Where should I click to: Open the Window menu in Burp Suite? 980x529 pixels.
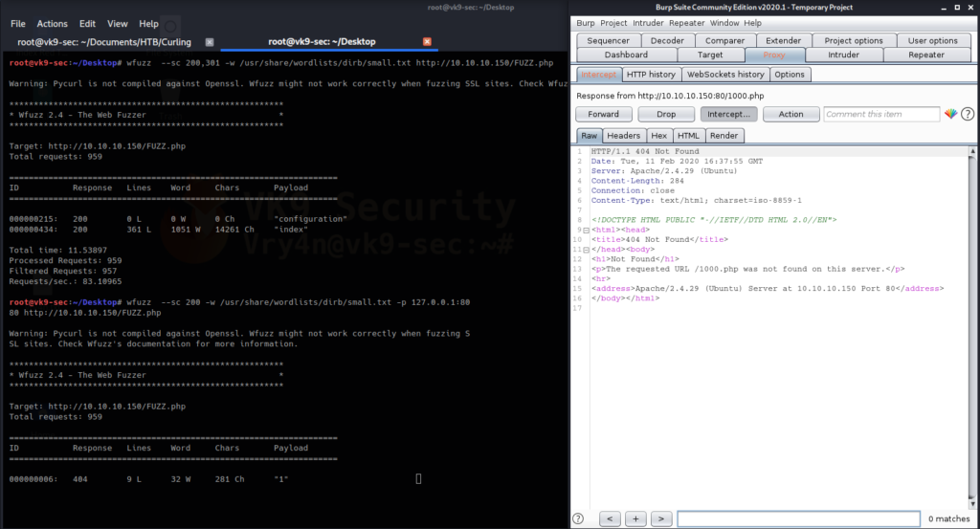coord(724,23)
